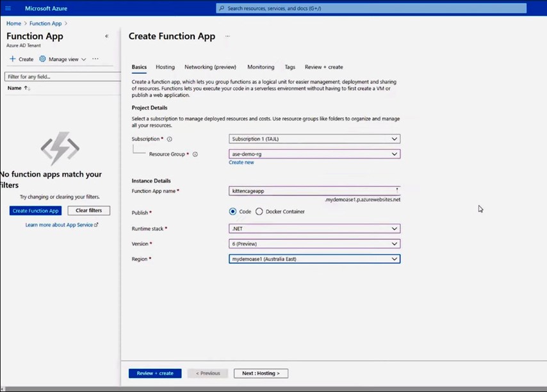Switch to the Tags tab
Image resolution: width=547 pixels, height=392 pixels.
point(290,67)
